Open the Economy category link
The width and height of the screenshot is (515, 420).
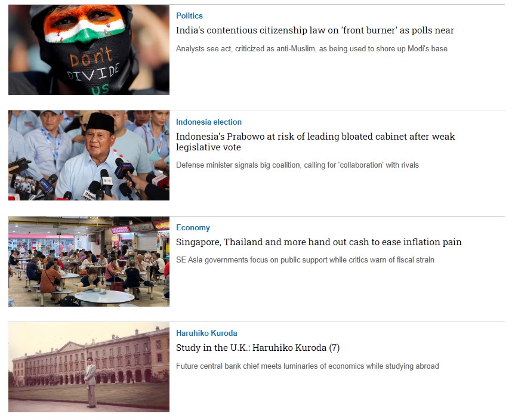point(193,227)
